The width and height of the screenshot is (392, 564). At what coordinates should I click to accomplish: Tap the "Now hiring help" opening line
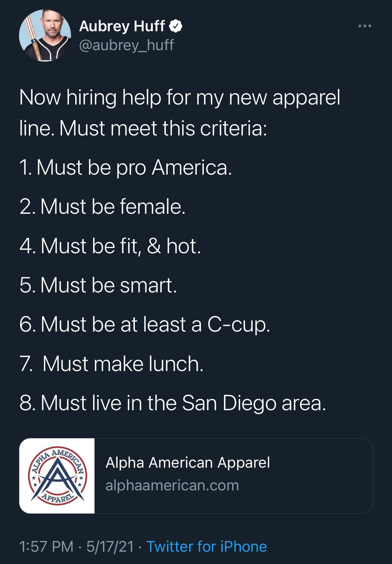(x=180, y=97)
